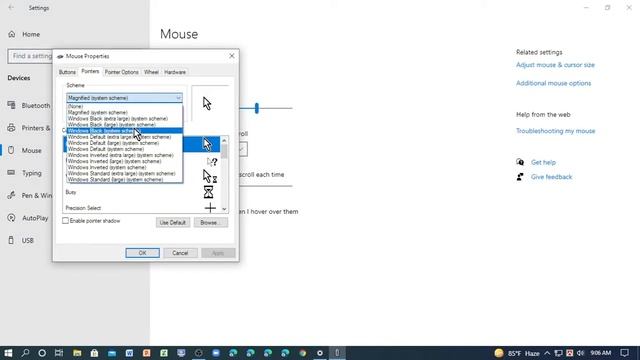The height and width of the screenshot is (360, 640).
Task: Collapse the Scheme combo box arrow
Action: 178,98
